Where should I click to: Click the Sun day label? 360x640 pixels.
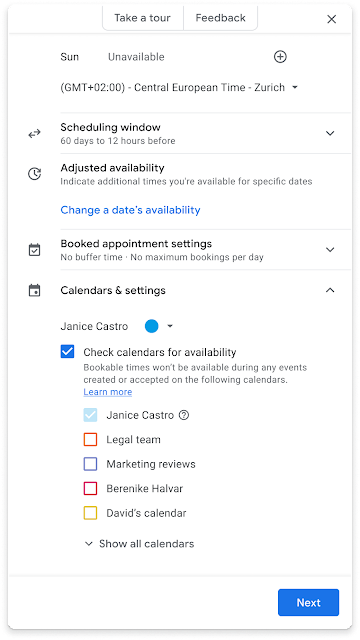pos(70,57)
